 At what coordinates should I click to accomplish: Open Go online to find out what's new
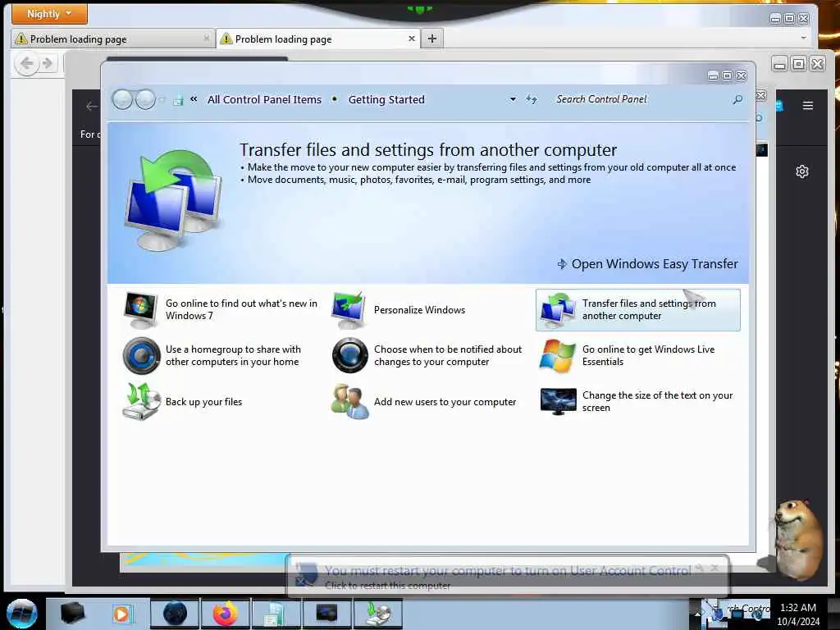(241, 309)
